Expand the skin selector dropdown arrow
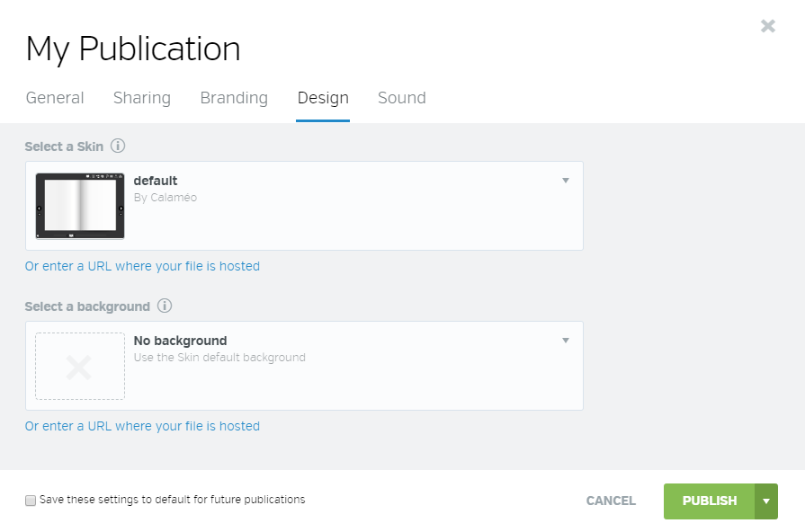This screenshot has height=532, width=805. 565,181
